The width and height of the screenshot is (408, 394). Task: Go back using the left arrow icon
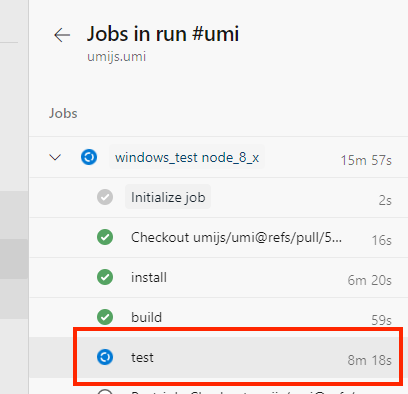click(62, 35)
